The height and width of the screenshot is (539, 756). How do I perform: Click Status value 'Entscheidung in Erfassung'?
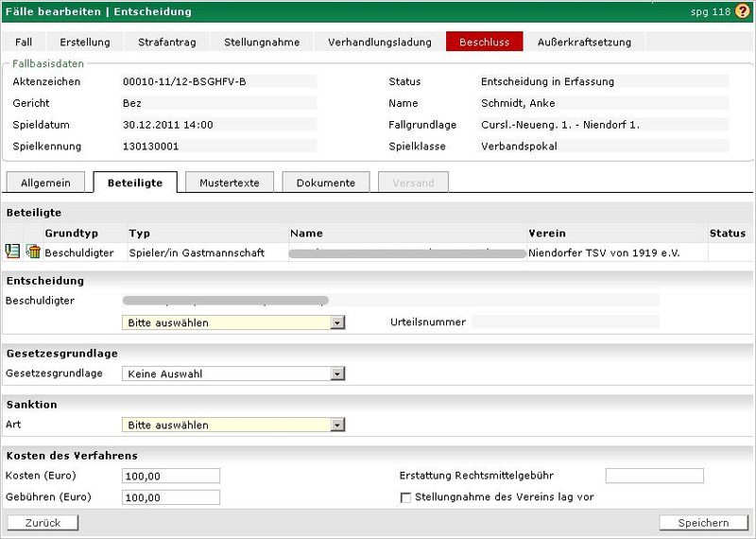(x=548, y=81)
